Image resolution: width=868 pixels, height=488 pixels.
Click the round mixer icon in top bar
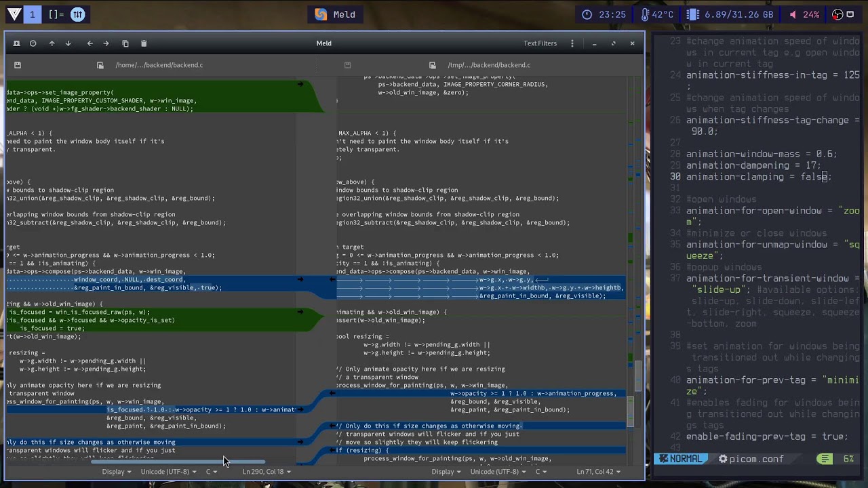pyautogui.click(x=78, y=14)
